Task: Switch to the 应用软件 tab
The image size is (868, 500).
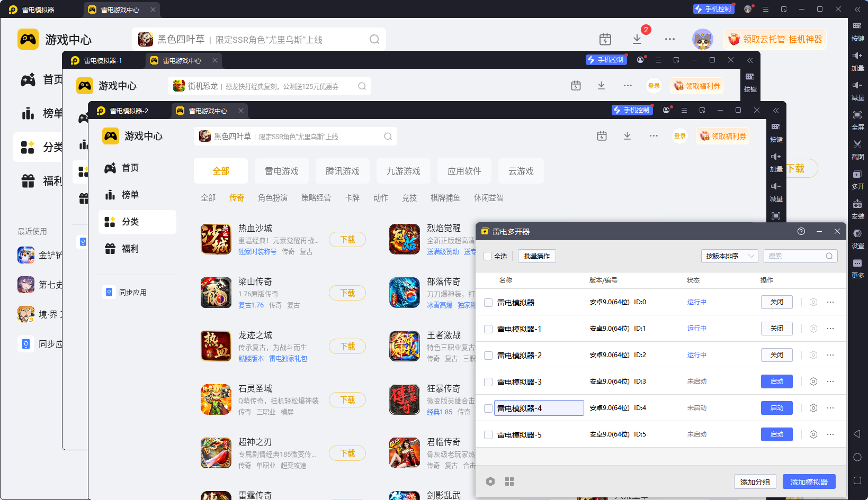Action: pos(464,171)
